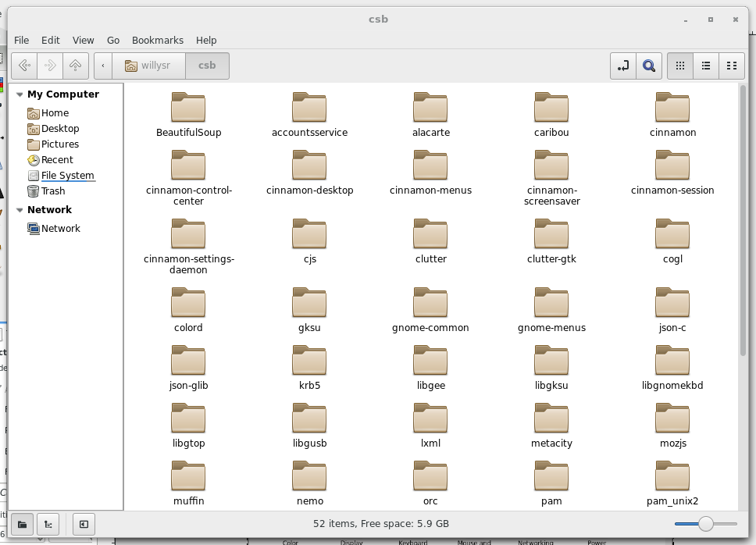Select the gksu folder
The height and width of the screenshot is (545, 756).
pyautogui.click(x=309, y=310)
